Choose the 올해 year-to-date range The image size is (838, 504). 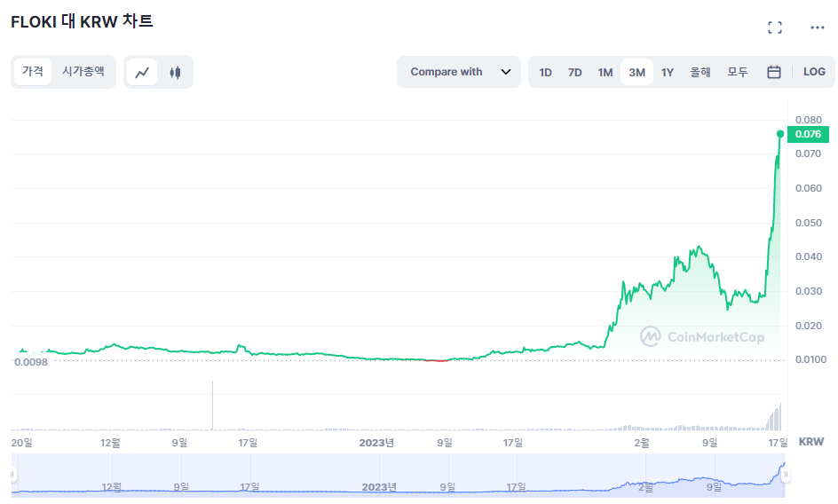click(x=700, y=72)
